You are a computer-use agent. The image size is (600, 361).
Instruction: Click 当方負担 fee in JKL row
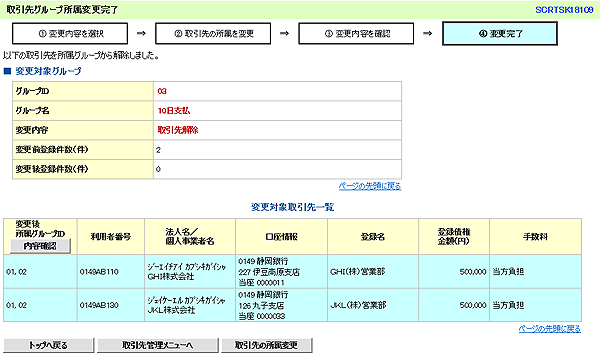click(x=508, y=305)
